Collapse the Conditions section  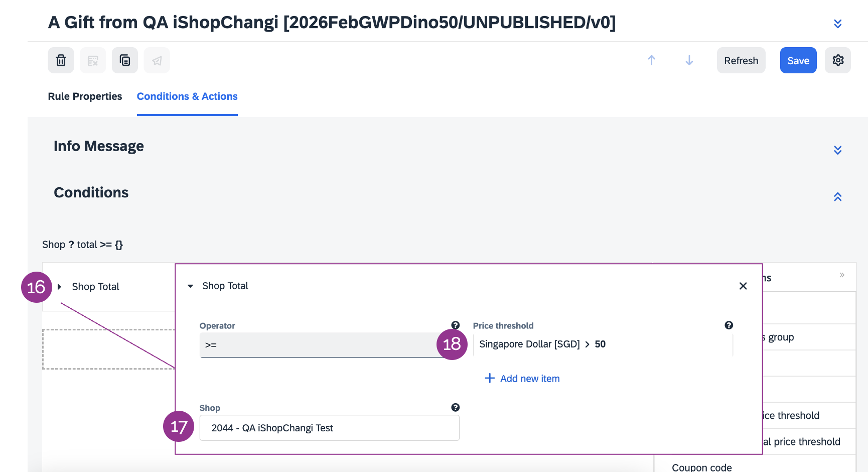(837, 197)
